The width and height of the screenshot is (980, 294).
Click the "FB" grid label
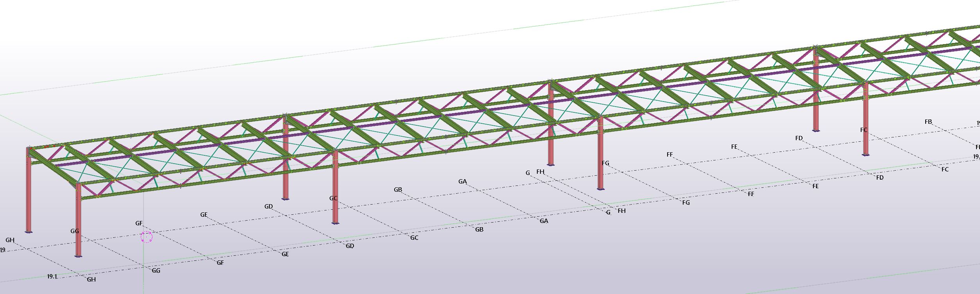point(928,122)
